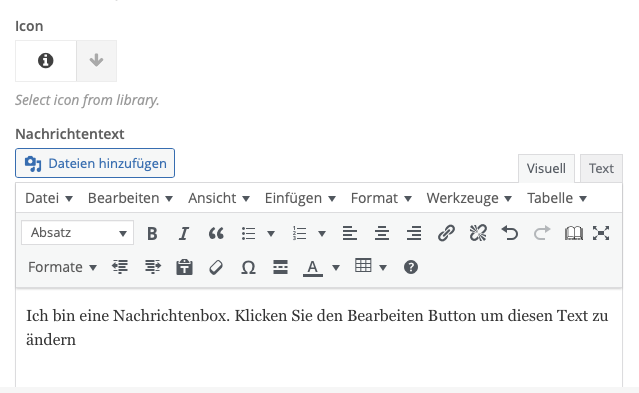The height and width of the screenshot is (393, 639).
Task: Align text right
Action: pos(414,233)
